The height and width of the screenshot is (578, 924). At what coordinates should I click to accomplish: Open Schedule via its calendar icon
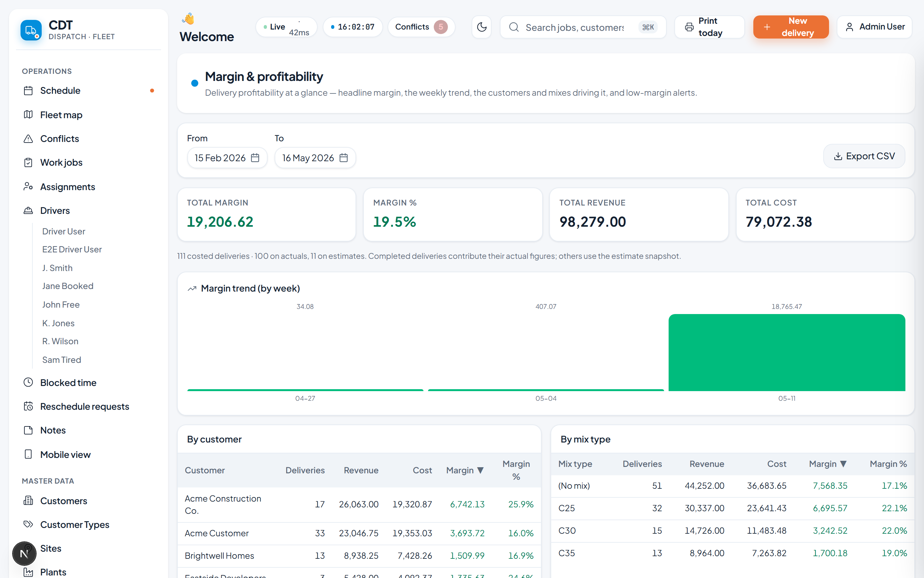pyautogui.click(x=28, y=91)
